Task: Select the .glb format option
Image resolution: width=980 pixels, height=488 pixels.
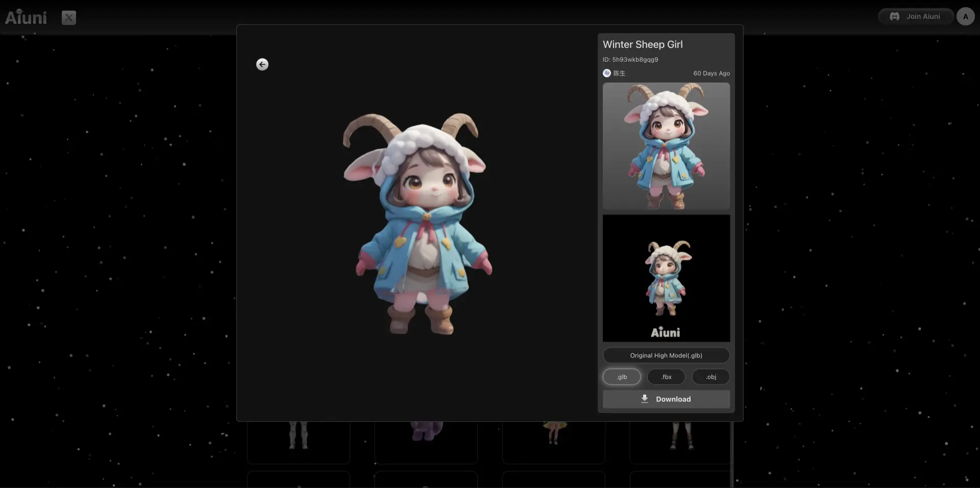Action: point(622,377)
